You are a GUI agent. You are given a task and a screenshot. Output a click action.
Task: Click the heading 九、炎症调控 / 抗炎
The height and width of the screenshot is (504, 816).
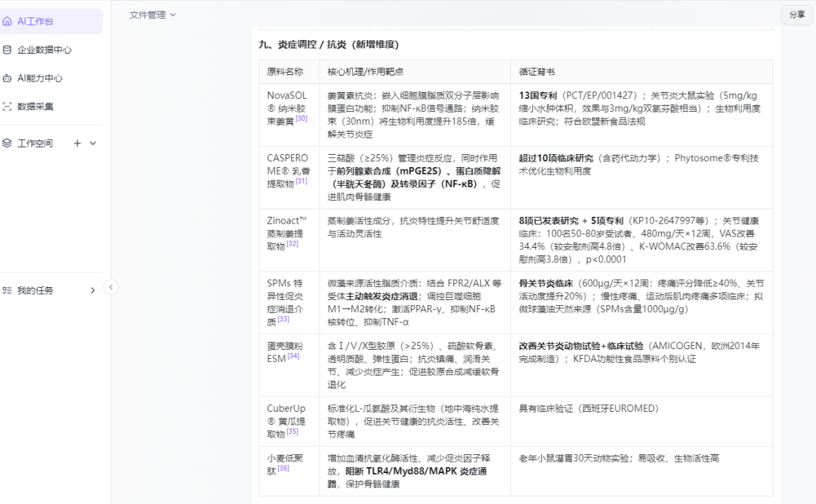pyautogui.click(x=329, y=45)
